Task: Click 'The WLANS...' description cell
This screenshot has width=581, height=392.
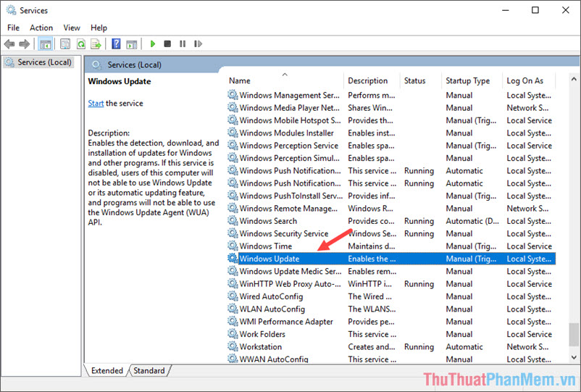Action: tap(372, 309)
